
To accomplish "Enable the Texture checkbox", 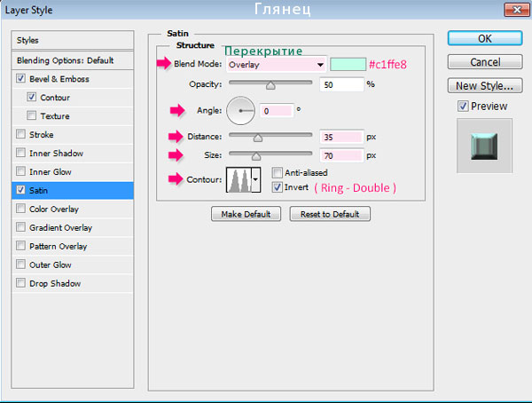I will (x=32, y=115).
